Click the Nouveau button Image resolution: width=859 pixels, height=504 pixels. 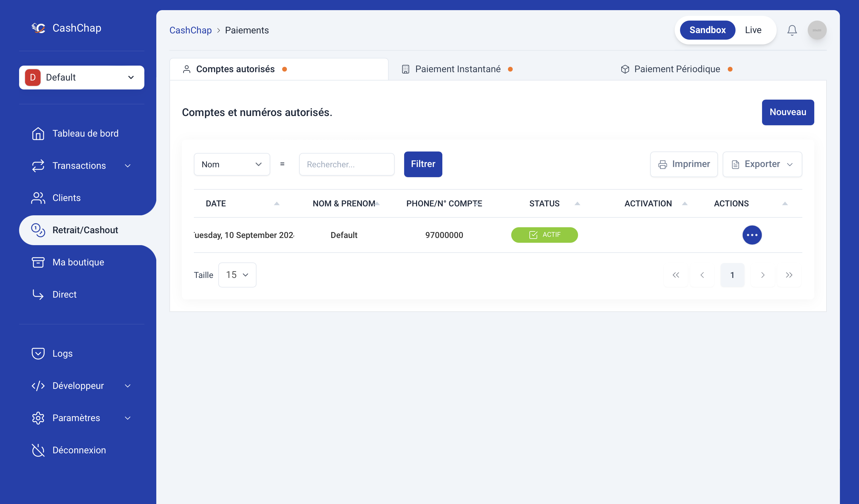(787, 112)
